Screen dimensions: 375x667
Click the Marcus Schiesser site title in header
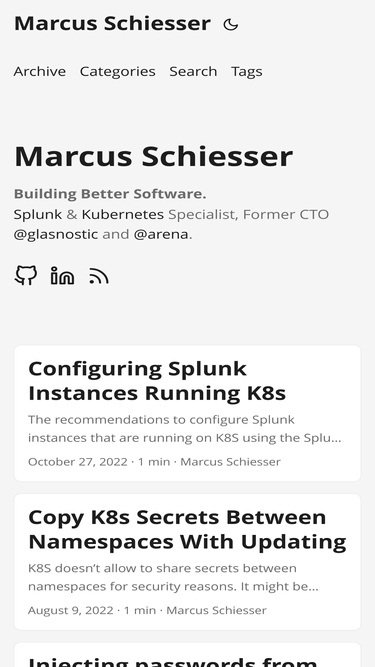click(x=112, y=23)
